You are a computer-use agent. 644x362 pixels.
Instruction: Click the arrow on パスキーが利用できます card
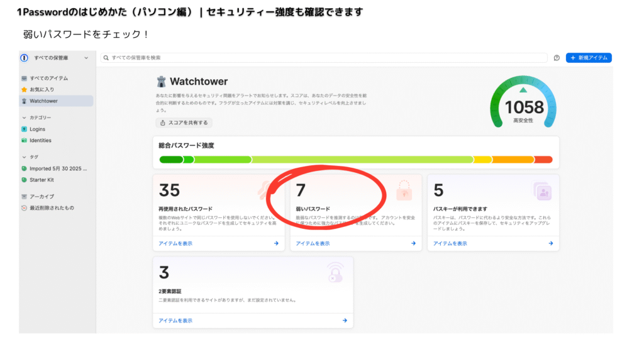tap(550, 243)
